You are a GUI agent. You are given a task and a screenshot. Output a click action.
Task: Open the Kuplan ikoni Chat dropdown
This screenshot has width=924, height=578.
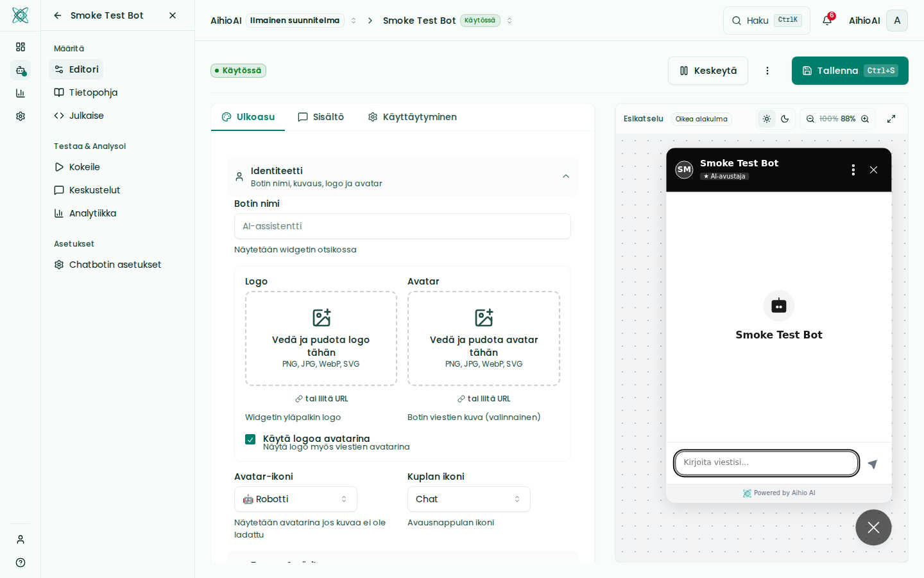point(468,499)
